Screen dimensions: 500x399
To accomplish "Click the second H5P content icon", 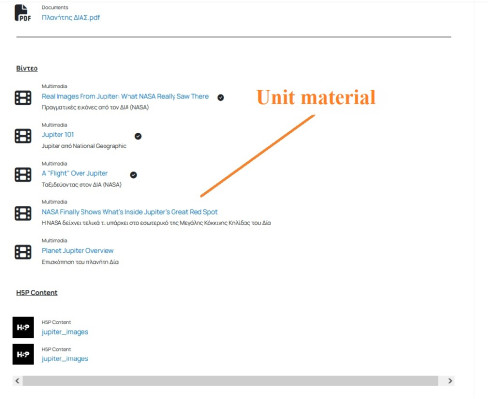I will tap(23, 354).
